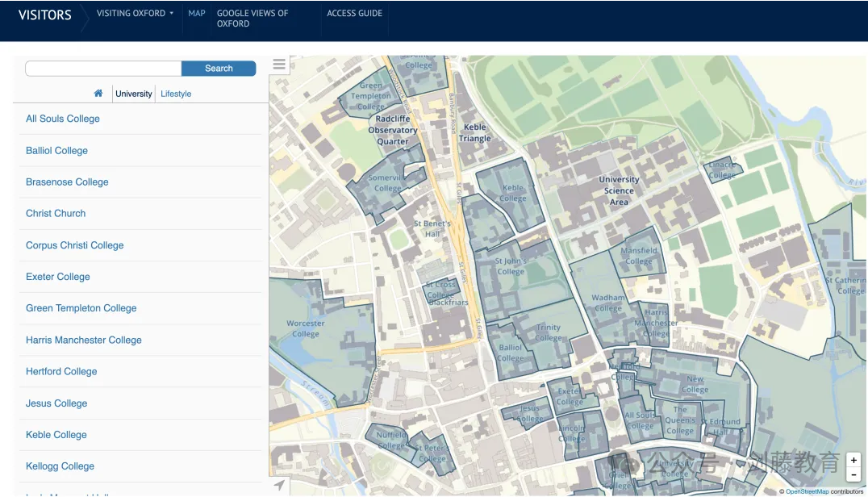
Task: Click Linacre College on the map
Action: (723, 170)
